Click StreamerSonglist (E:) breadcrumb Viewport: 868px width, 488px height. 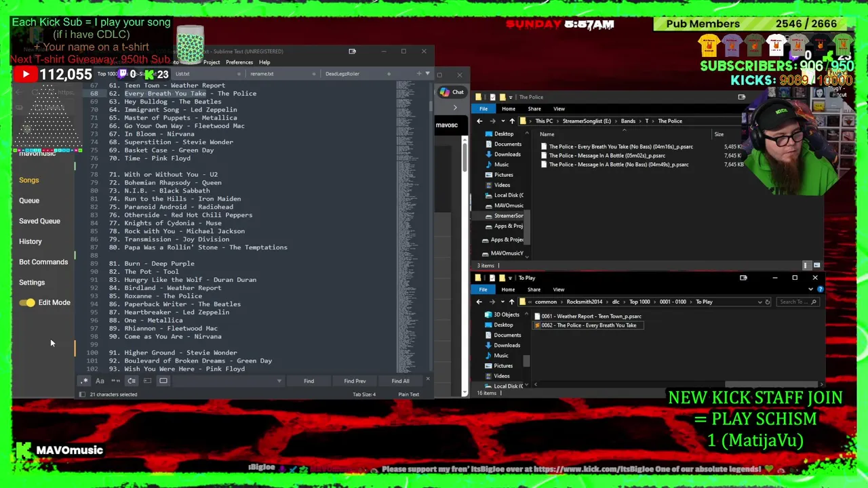(x=587, y=121)
